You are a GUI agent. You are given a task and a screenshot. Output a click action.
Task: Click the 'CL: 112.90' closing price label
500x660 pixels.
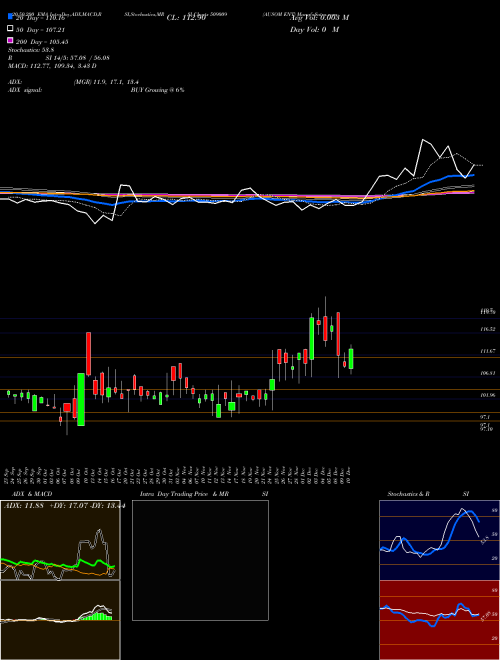tap(186, 18)
